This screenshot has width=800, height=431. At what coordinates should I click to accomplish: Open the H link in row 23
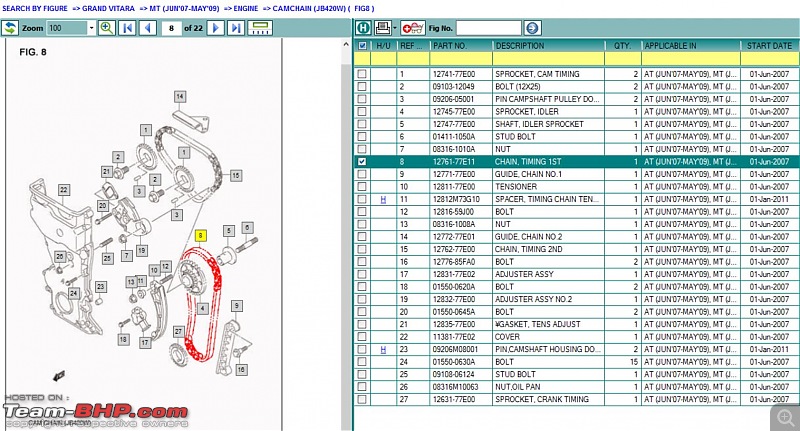383,349
